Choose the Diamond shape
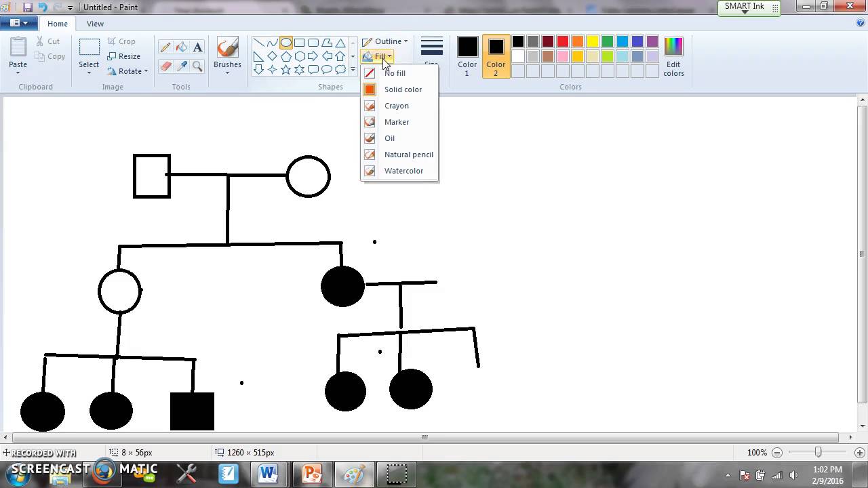Viewport: 868px width, 488px height. pos(272,56)
